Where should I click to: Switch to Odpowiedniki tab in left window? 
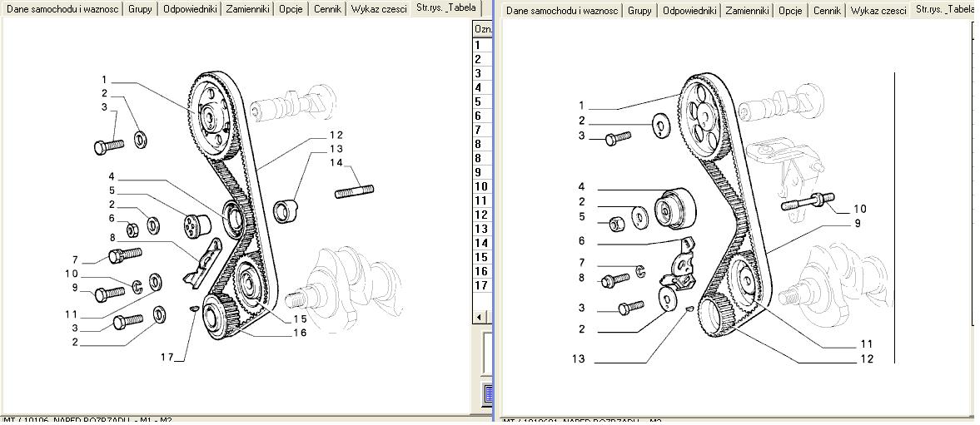click(190, 9)
